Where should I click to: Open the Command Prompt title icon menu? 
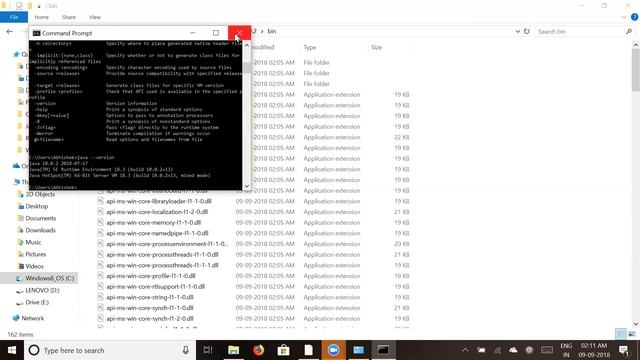tap(36, 33)
